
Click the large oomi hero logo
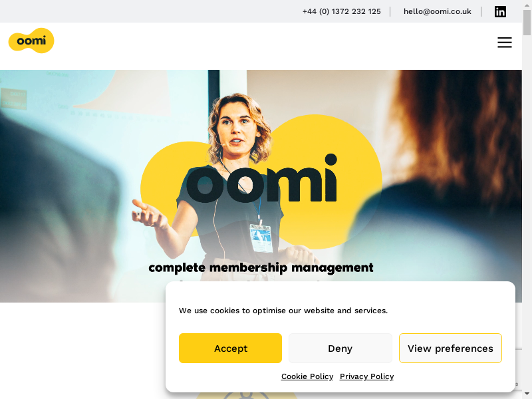[x=261, y=182]
